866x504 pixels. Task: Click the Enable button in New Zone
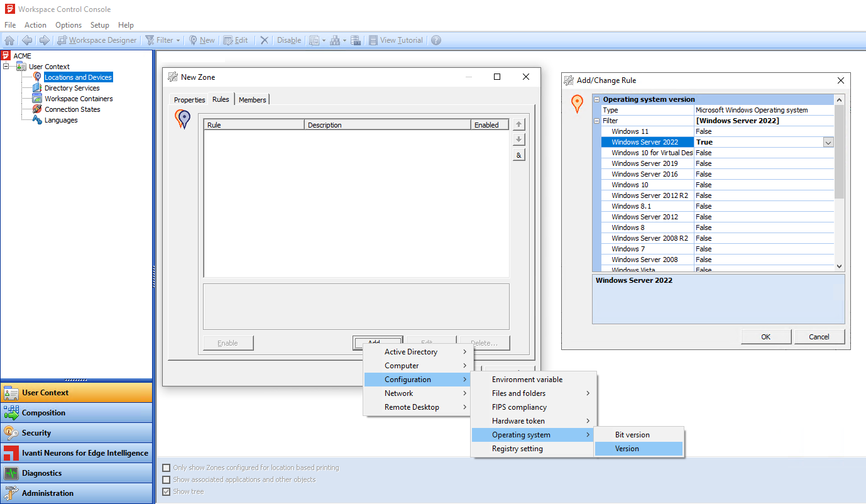(x=228, y=343)
